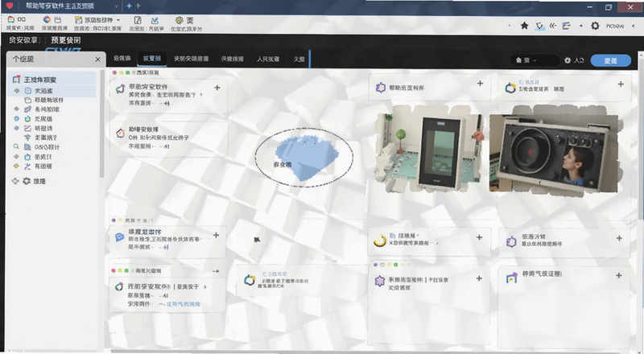Open the dropdown arrow beside the calendar icon
The image size is (644, 354).
(x=118, y=20)
